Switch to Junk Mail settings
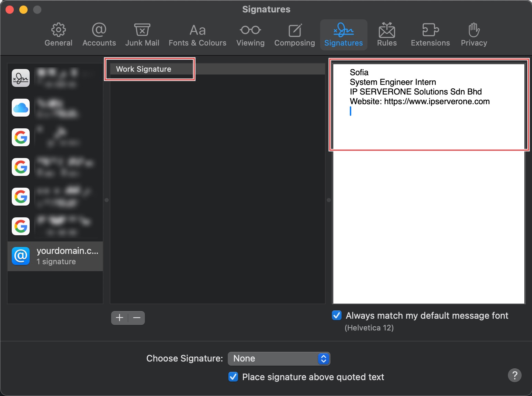The width and height of the screenshot is (532, 396). tap(142, 35)
